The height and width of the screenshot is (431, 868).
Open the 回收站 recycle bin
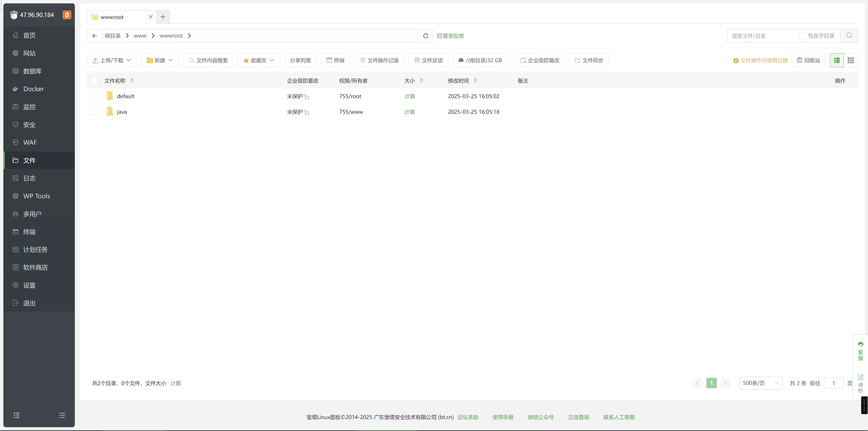pyautogui.click(x=808, y=60)
